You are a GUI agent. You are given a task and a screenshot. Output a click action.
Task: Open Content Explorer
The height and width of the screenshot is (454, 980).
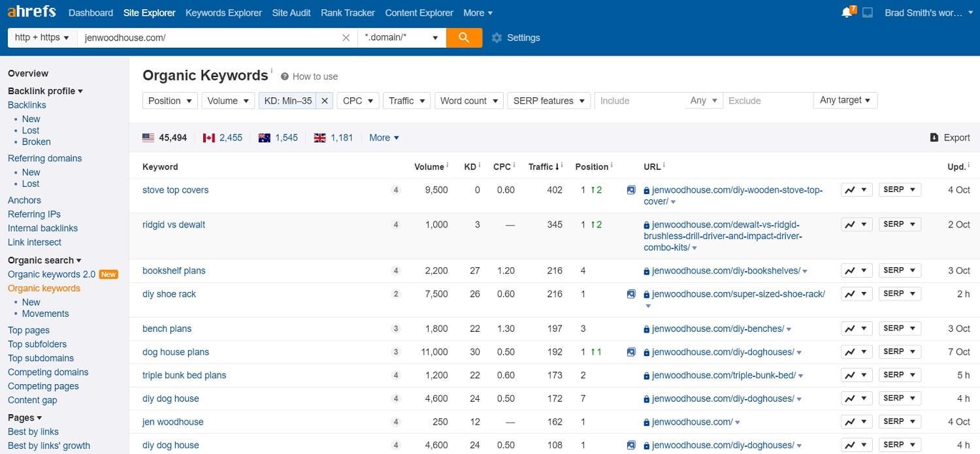click(419, 12)
